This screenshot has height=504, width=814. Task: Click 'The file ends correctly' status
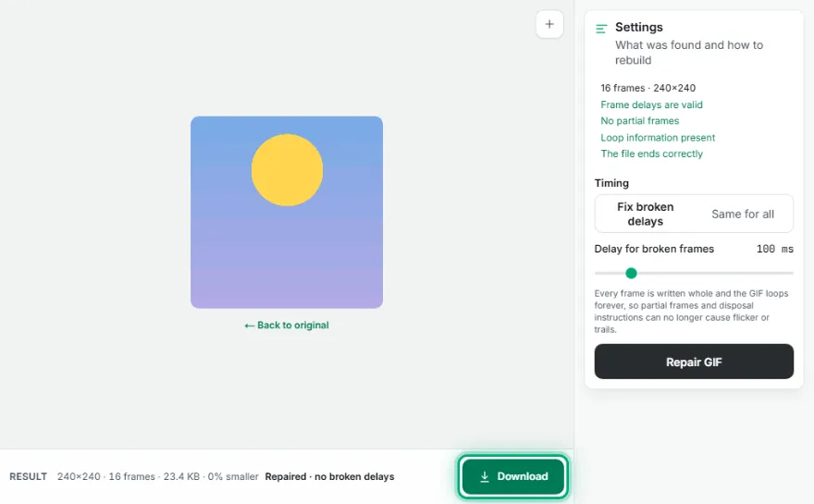651,154
